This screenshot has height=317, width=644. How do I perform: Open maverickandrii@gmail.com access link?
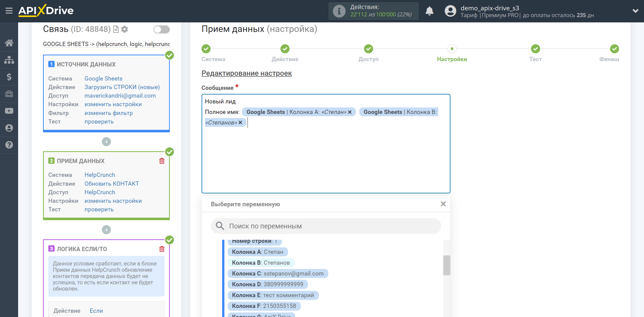coord(120,96)
